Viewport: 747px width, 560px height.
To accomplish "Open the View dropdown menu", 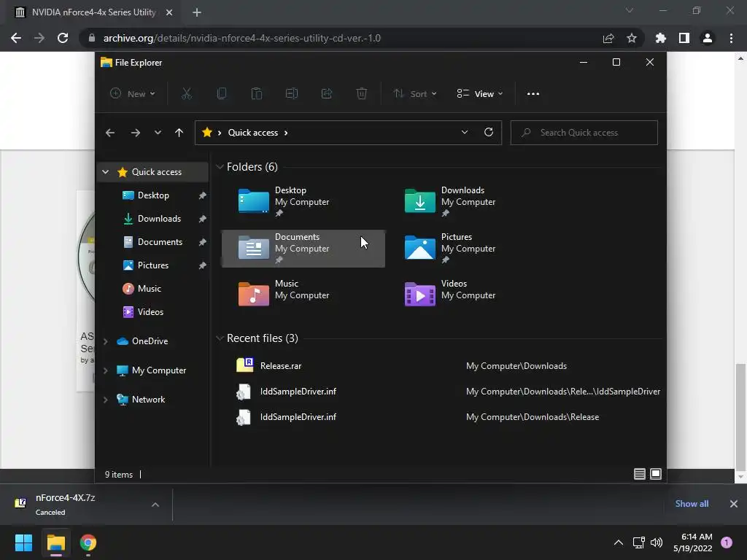I will 480,94.
